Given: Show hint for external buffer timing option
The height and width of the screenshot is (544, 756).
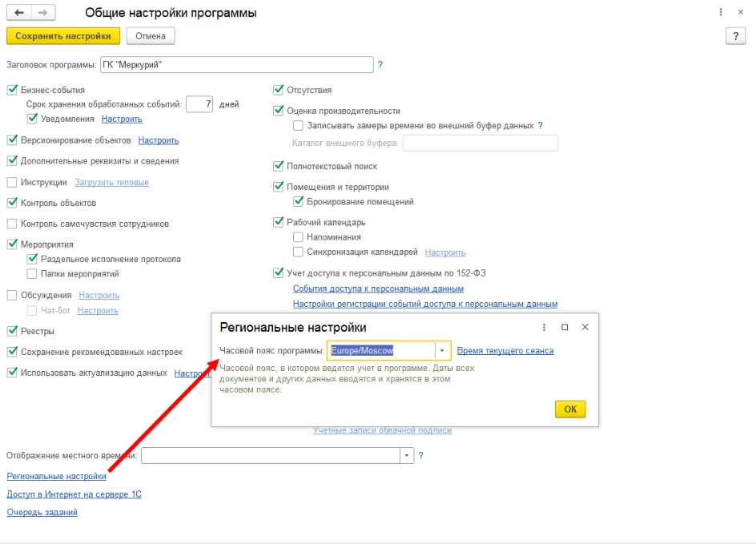Looking at the screenshot, I should click(x=541, y=126).
